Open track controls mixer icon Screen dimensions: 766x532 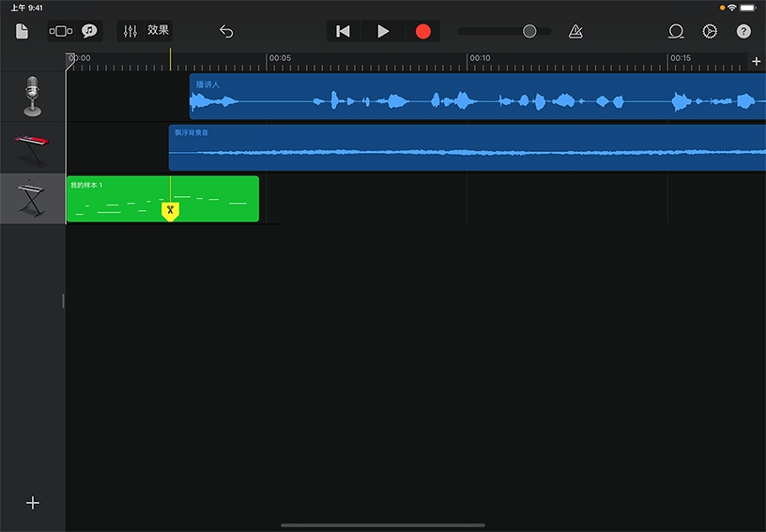(x=130, y=31)
